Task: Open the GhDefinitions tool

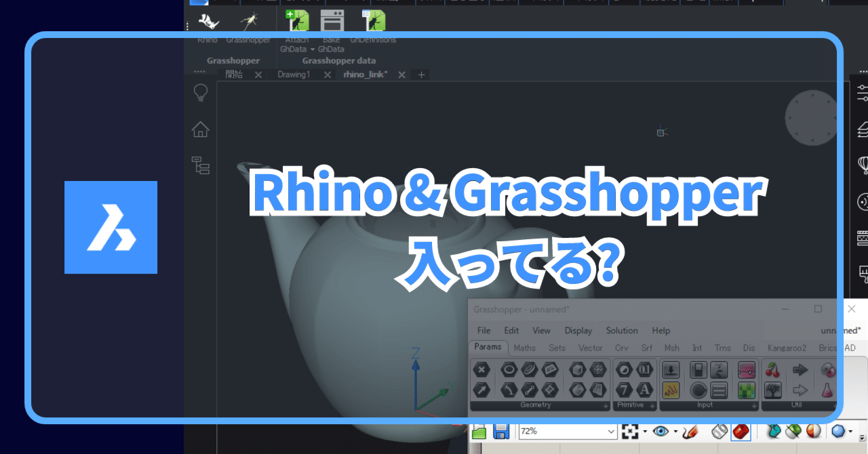Action: [x=373, y=20]
